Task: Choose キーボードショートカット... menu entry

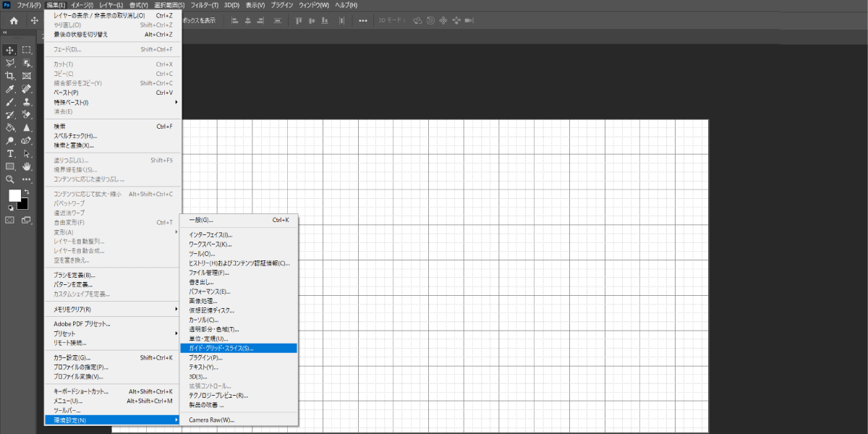Action: (113, 391)
